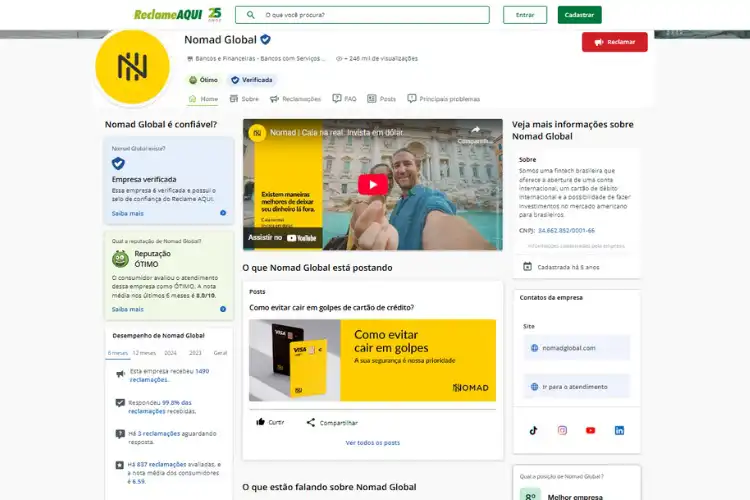750x500 pixels.
Task: Open the YouTube social icon
Action: point(591,430)
